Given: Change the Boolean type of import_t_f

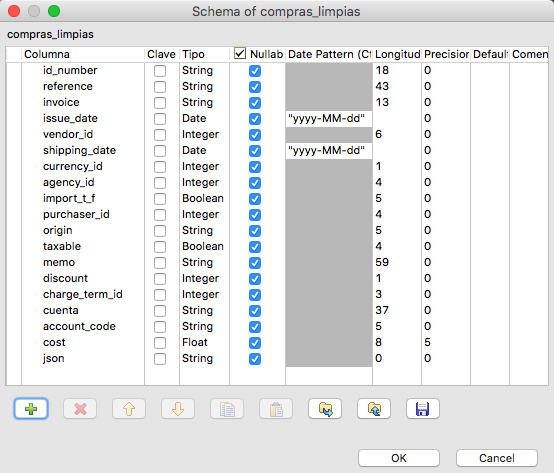Looking at the screenshot, I should tap(204, 198).
